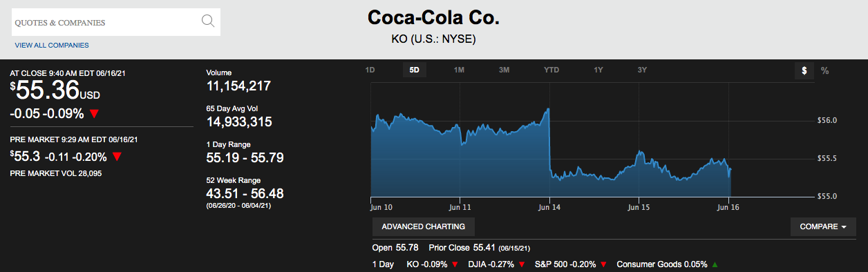The image size is (868, 272).
Task: Open the View All Companies link
Action: (x=52, y=46)
